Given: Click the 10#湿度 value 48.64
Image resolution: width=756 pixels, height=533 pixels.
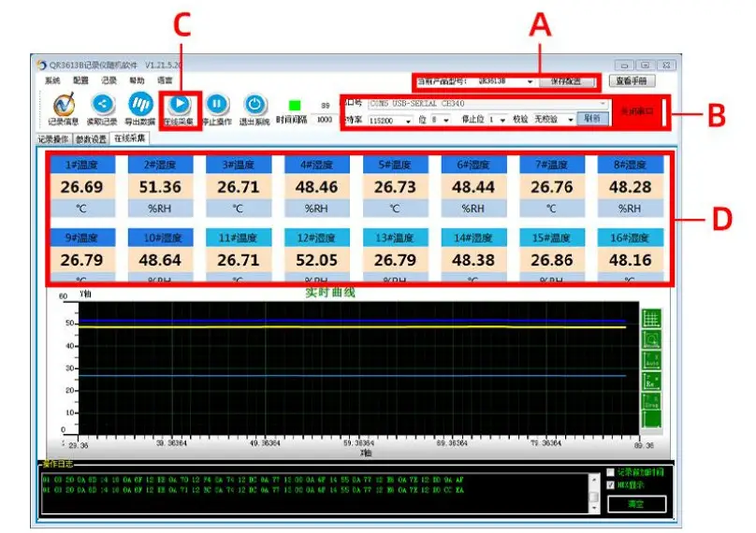Looking at the screenshot, I should (x=160, y=260).
